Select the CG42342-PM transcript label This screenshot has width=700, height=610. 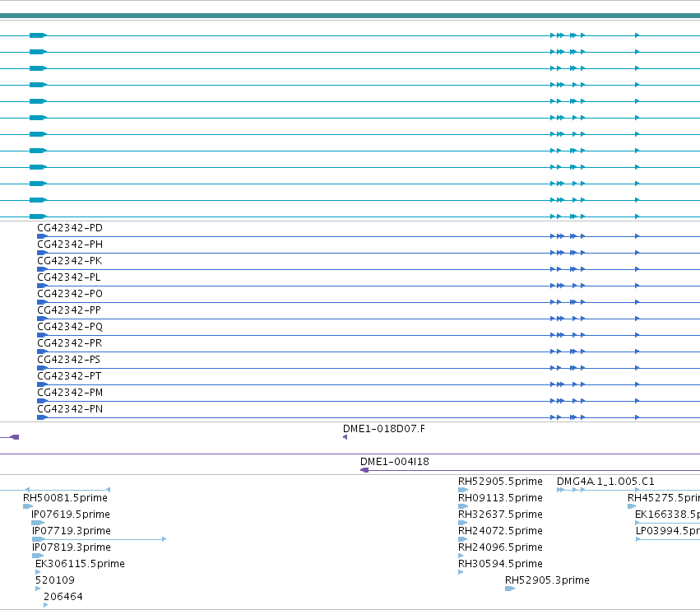point(70,393)
